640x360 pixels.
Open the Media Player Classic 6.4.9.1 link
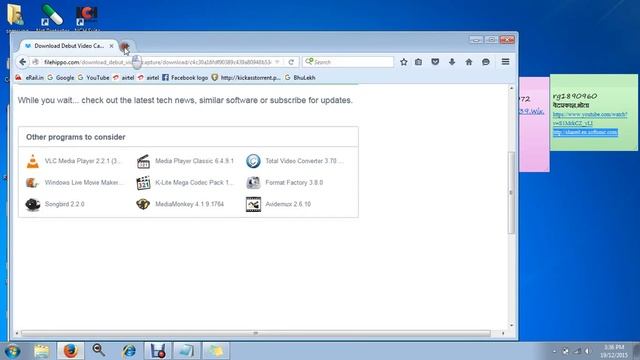(x=194, y=161)
